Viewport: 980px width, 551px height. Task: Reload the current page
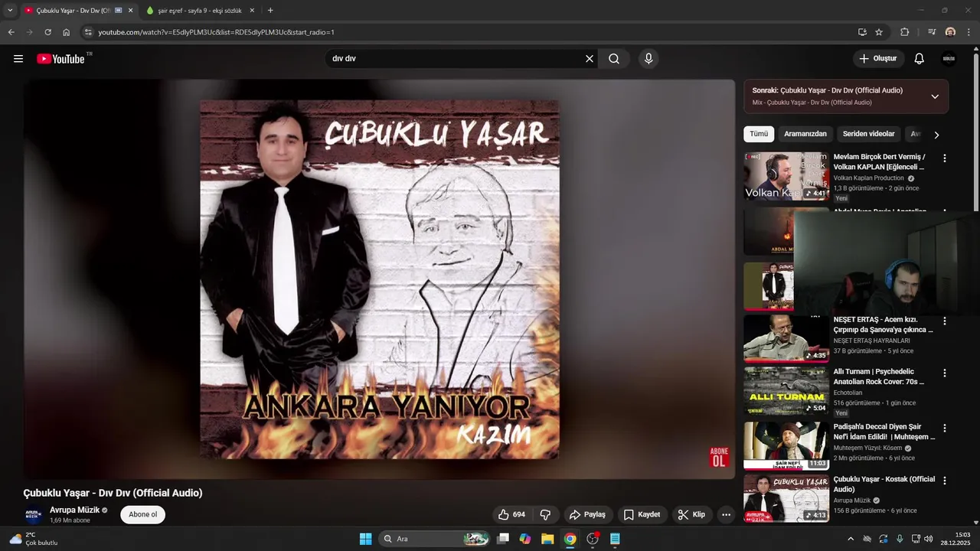pos(47,32)
